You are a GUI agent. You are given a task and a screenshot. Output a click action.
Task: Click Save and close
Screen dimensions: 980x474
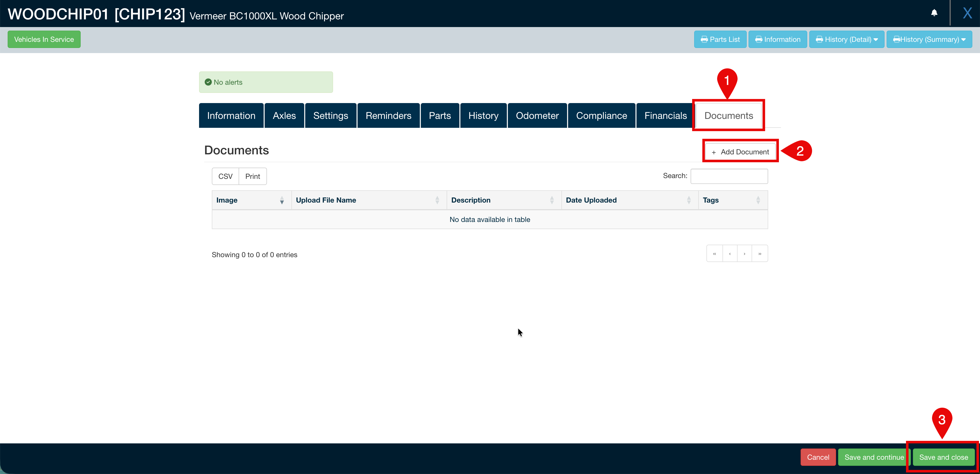944,457
